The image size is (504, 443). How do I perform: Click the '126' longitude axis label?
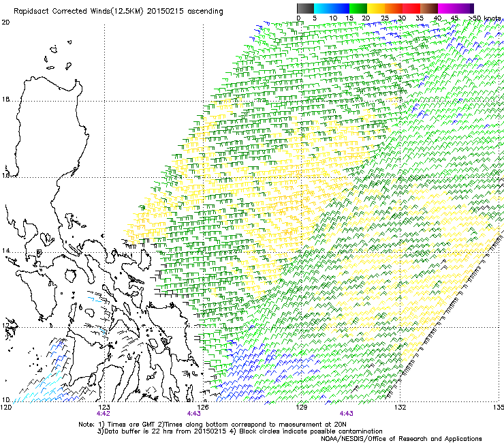pos(203,408)
